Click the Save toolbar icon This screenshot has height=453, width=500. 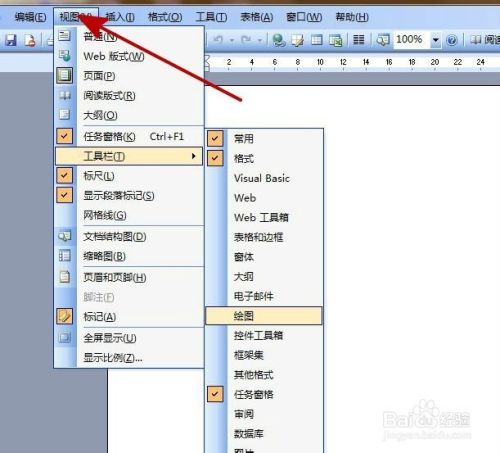pos(11,40)
